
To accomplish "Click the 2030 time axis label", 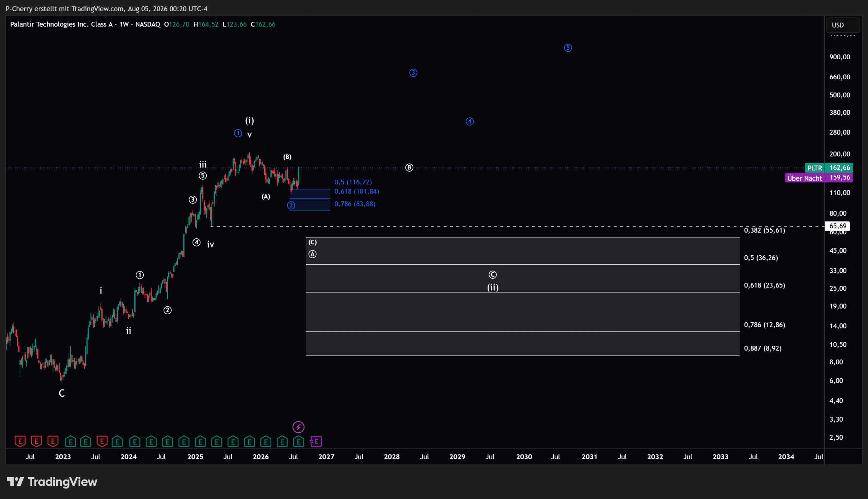I will click(524, 457).
